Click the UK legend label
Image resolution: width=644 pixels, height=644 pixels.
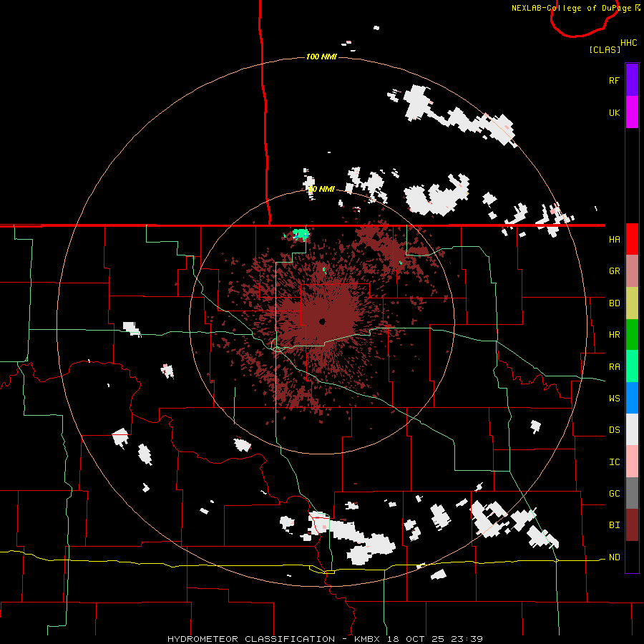click(614, 112)
